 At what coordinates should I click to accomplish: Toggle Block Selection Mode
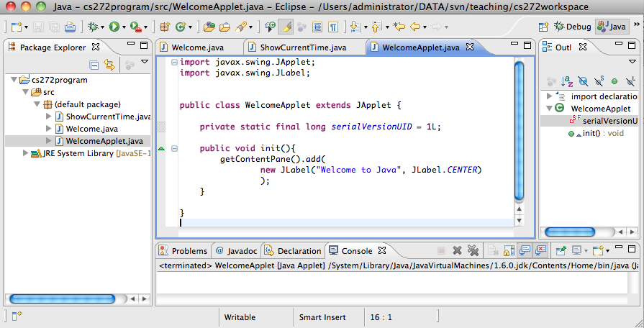click(x=317, y=27)
